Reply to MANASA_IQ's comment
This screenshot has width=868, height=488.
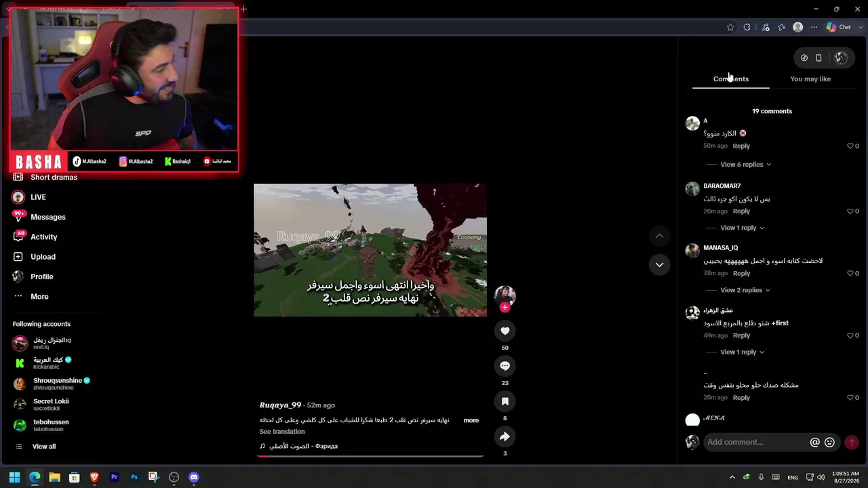click(741, 273)
